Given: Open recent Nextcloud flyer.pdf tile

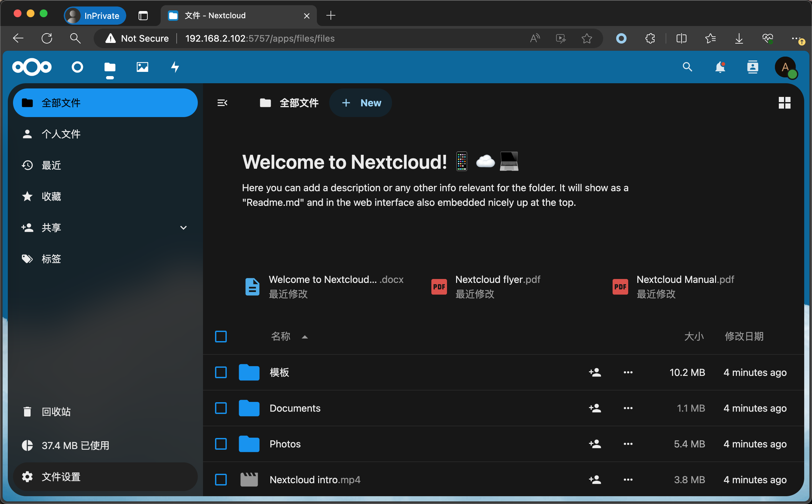Looking at the screenshot, I should [497, 286].
